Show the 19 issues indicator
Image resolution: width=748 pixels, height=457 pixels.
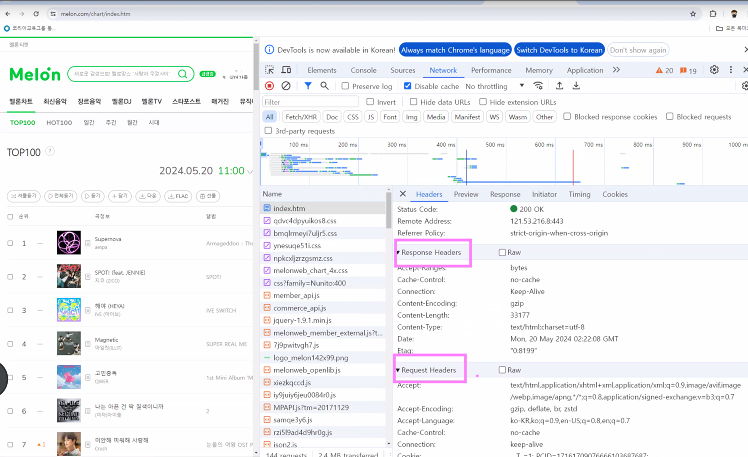point(688,70)
